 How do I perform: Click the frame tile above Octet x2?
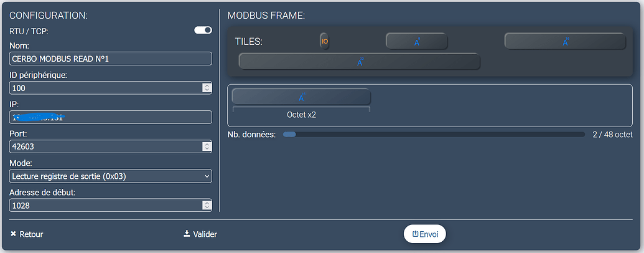301,97
